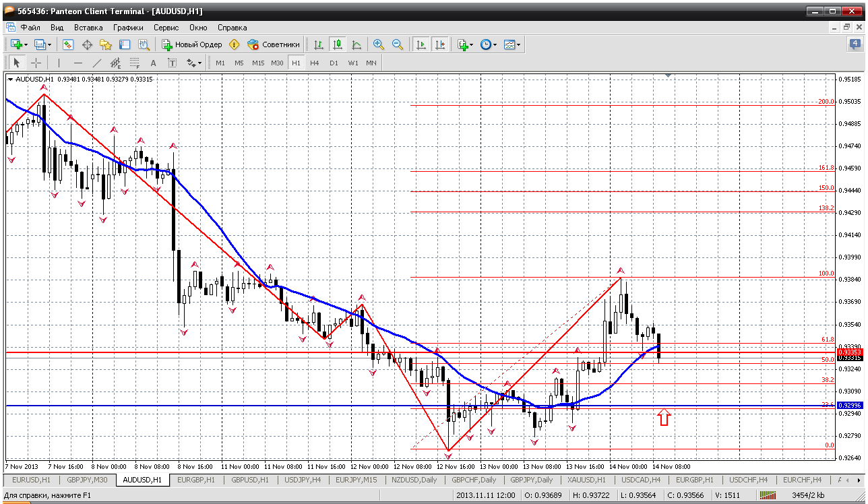Viewport: 868px width, 504px height.
Task: Select the equidistant channel tool
Action: point(116,63)
